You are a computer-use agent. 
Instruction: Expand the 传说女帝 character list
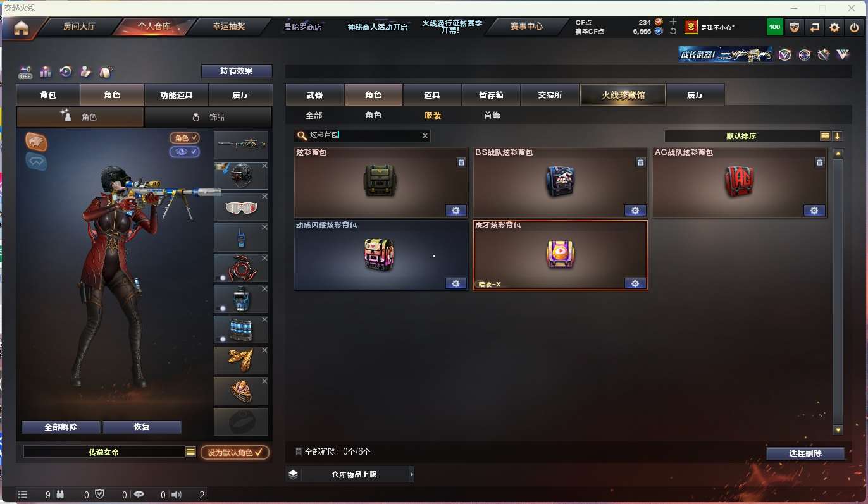pyautogui.click(x=190, y=452)
